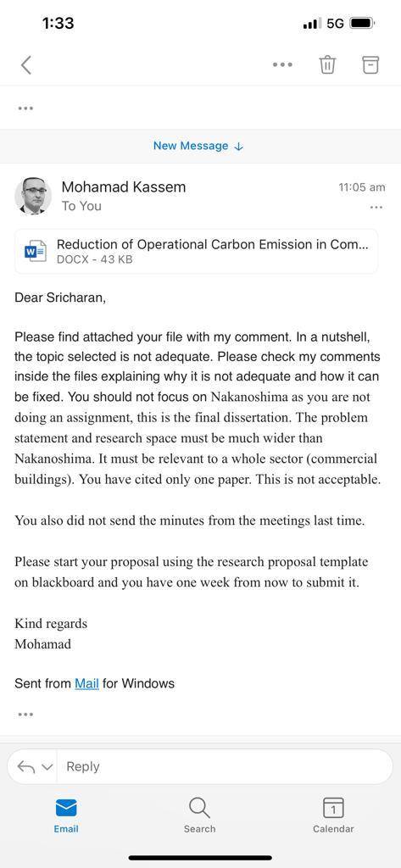The image size is (401, 868).
Task: Jump to New Message link
Action: point(198,146)
